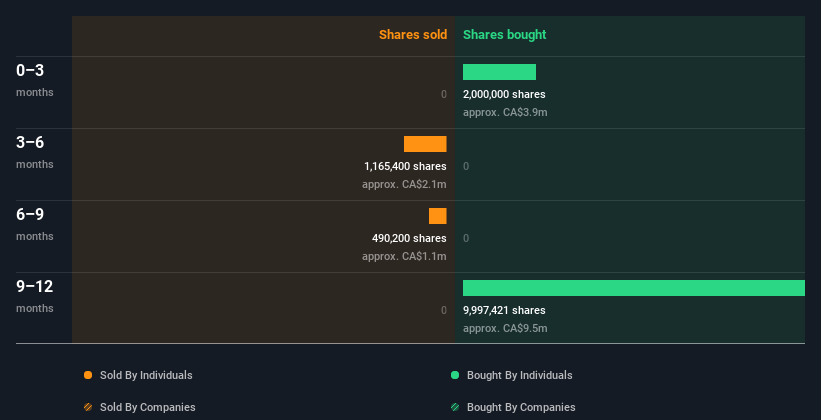This screenshot has height=420, width=821.
Task: Toggle the Bought By Companies legend label
Action: pos(521,407)
